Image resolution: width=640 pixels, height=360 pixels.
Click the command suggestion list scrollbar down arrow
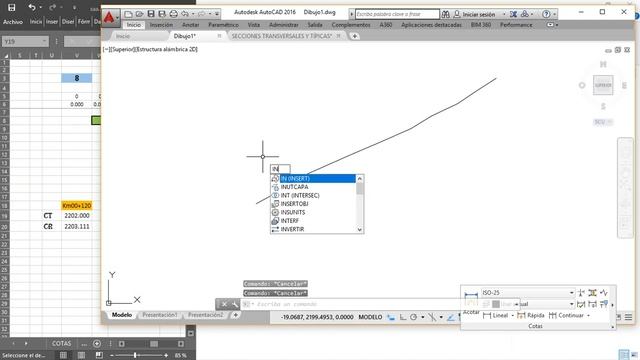360,230
